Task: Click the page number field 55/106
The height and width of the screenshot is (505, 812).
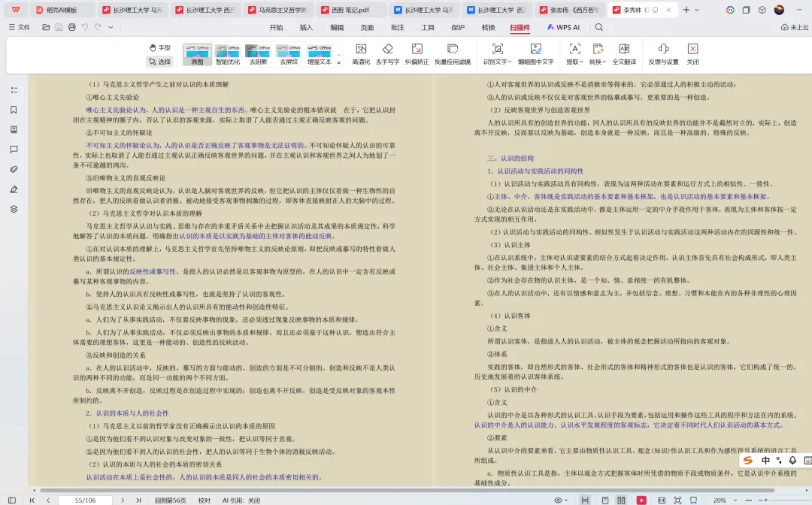Action: click(85, 500)
